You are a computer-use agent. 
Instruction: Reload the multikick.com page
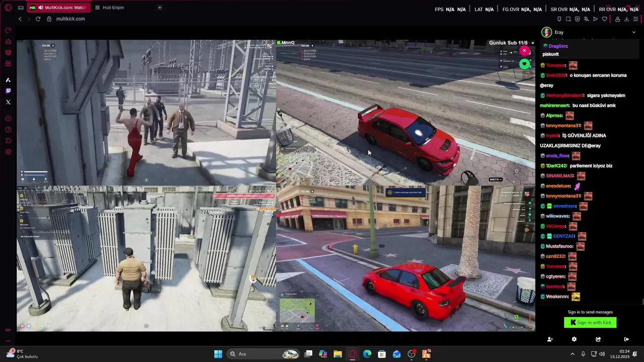pos(38,19)
